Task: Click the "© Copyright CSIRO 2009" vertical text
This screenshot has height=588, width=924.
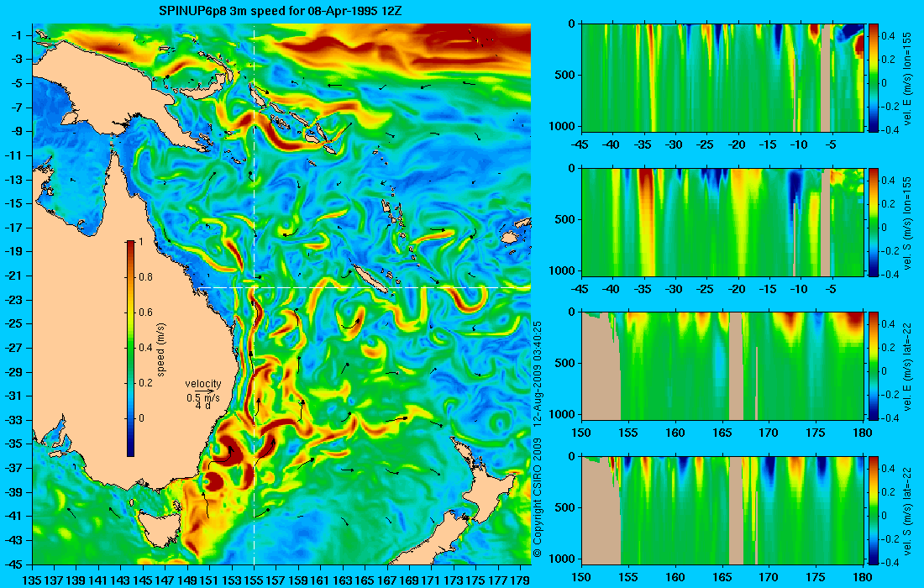Action: point(538,498)
